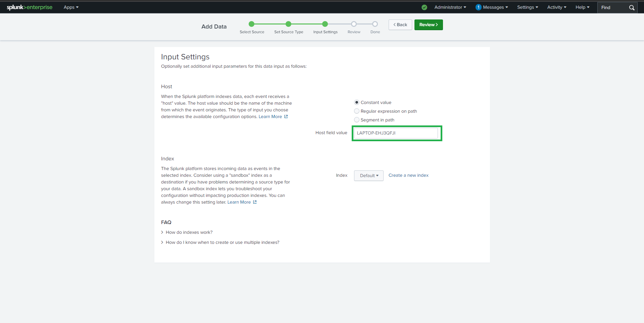The image size is (644, 323).
Task: Click the Splunk enterprise logo
Action: tap(30, 7)
